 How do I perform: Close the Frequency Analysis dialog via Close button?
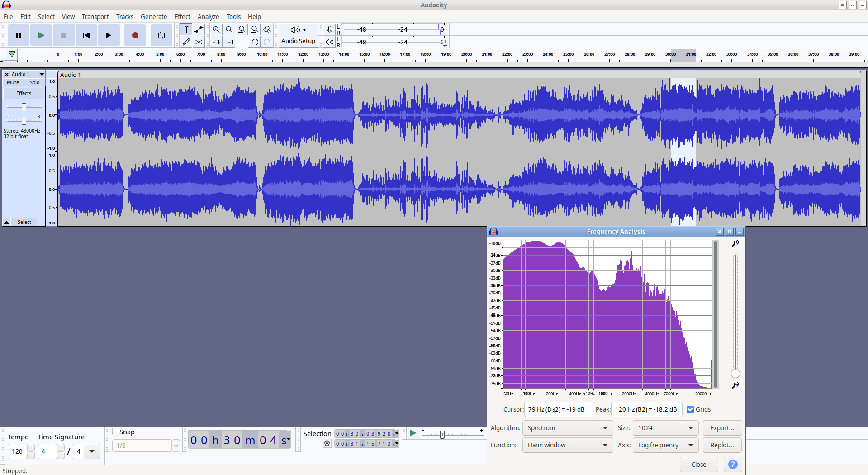click(699, 465)
